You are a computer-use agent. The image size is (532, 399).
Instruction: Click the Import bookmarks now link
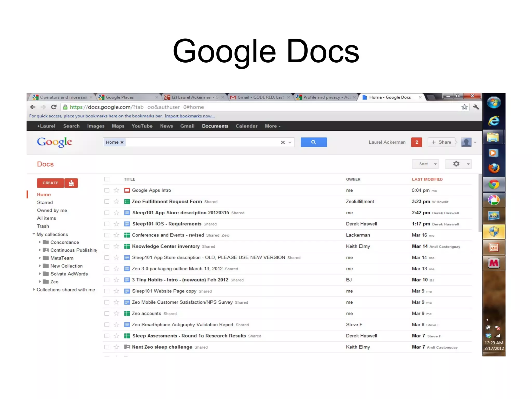click(x=190, y=116)
